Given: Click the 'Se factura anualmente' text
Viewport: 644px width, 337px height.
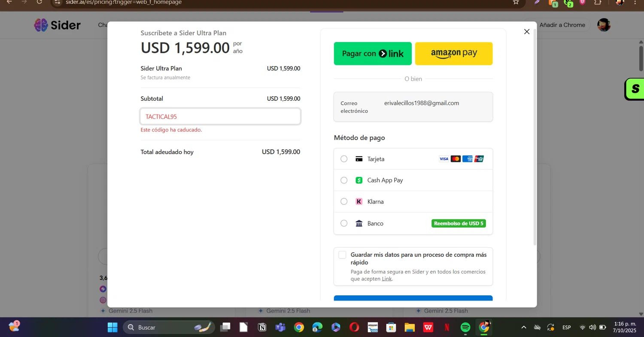Looking at the screenshot, I should [165, 78].
